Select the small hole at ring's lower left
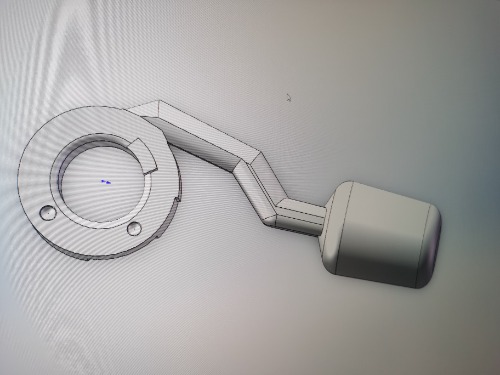 pos(47,212)
